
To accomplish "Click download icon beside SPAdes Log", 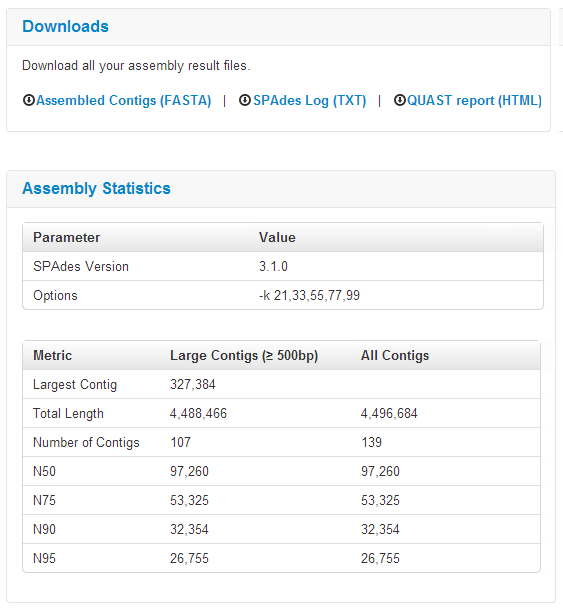I will [x=245, y=100].
